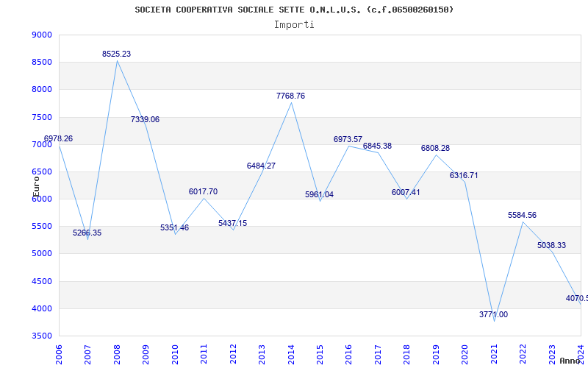Click the x-axis year 2019
Image resolution: width=588 pixels, height=368 pixels.
pyautogui.click(x=436, y=354)
